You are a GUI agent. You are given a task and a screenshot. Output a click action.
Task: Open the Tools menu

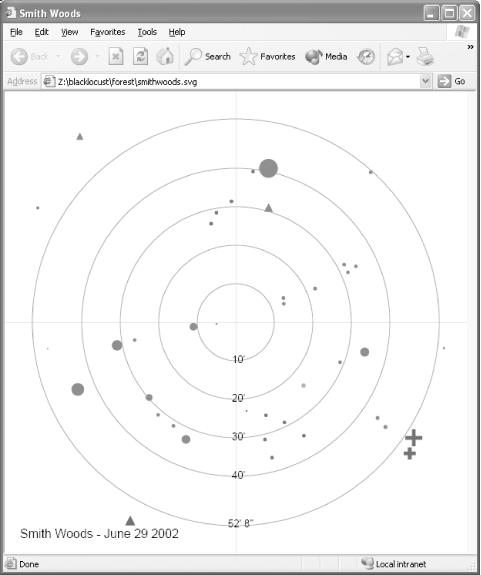[x=147, y=32]
